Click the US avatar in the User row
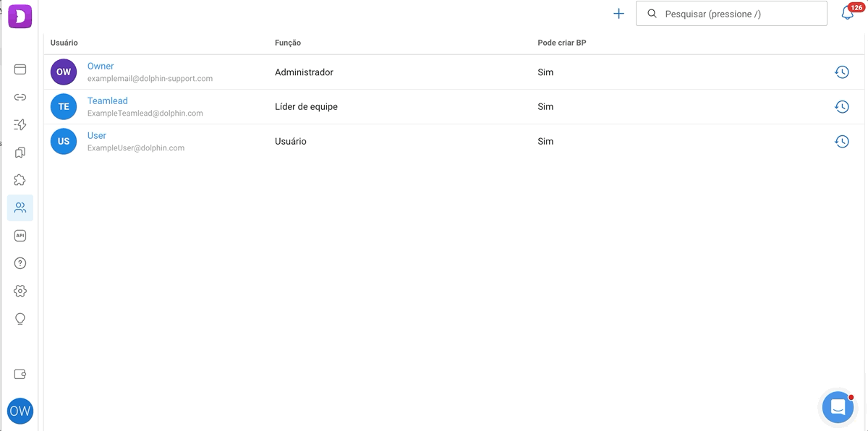Screen dimensions: 868x431 click(64, 142)
